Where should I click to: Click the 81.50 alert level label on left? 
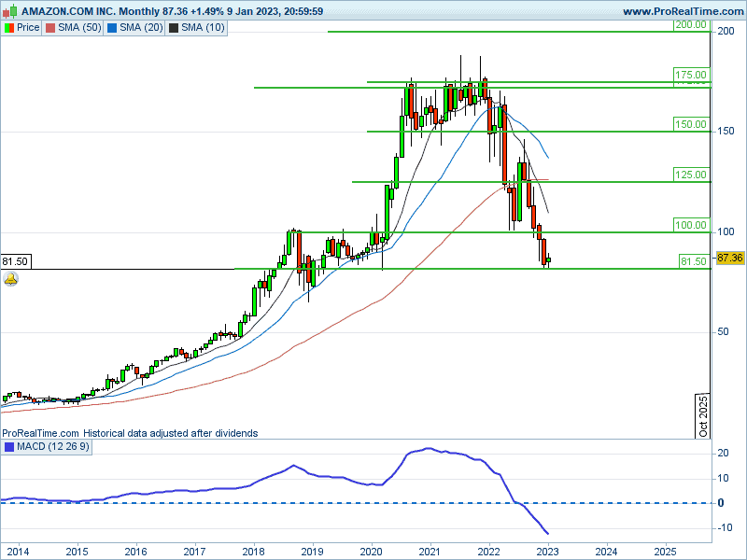(x=14, y=262)
